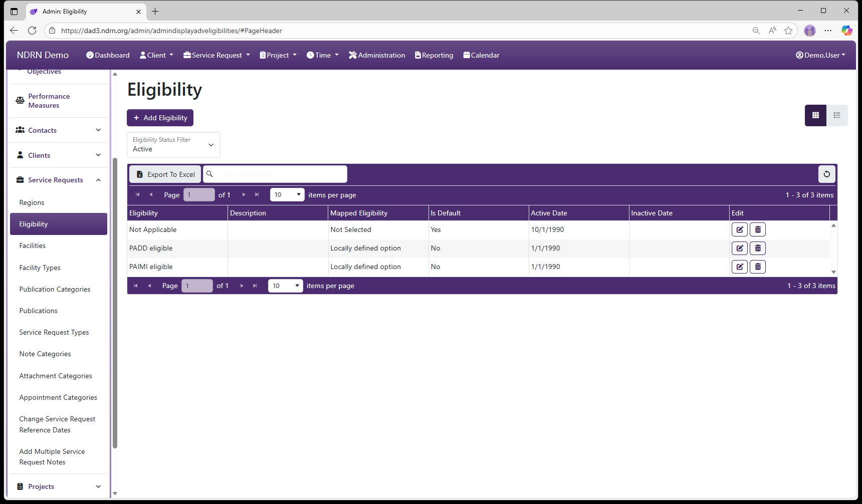This screenshot has width=862, height=504.
Task: Click the NDRN Demo brand link
Action: (43, 55)
